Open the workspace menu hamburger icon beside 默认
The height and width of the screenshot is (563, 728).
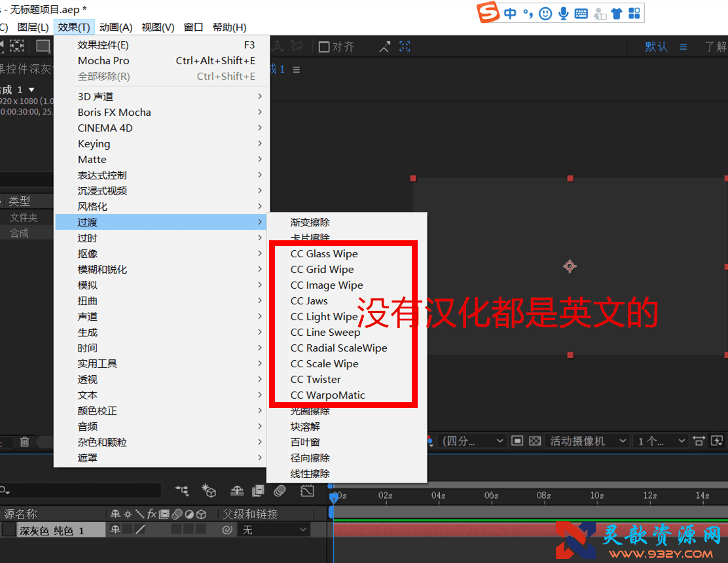pos(683,46)
